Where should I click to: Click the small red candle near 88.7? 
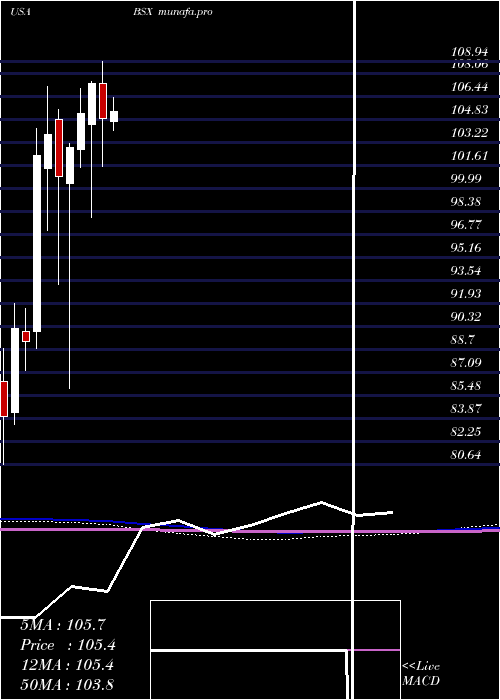point(26,336)
